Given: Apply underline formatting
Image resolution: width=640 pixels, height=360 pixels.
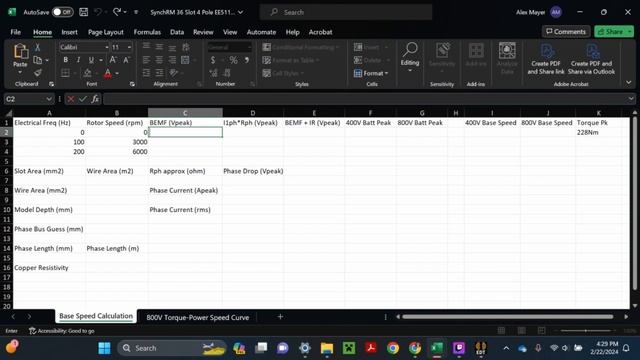Looking at the screenshot, I should coord(91,60).
